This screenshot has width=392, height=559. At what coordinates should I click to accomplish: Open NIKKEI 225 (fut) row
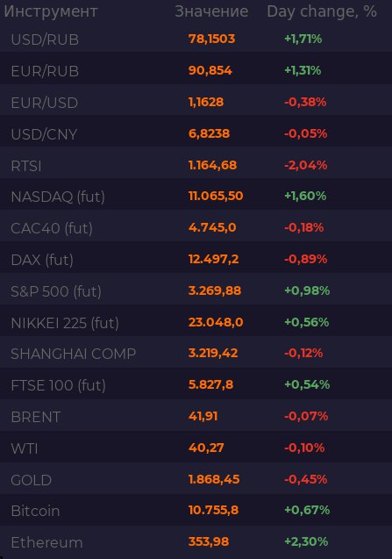(196, 322)
